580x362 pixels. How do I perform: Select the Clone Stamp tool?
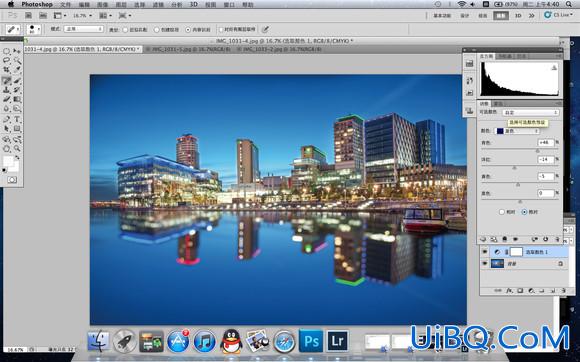coord(6,90)
